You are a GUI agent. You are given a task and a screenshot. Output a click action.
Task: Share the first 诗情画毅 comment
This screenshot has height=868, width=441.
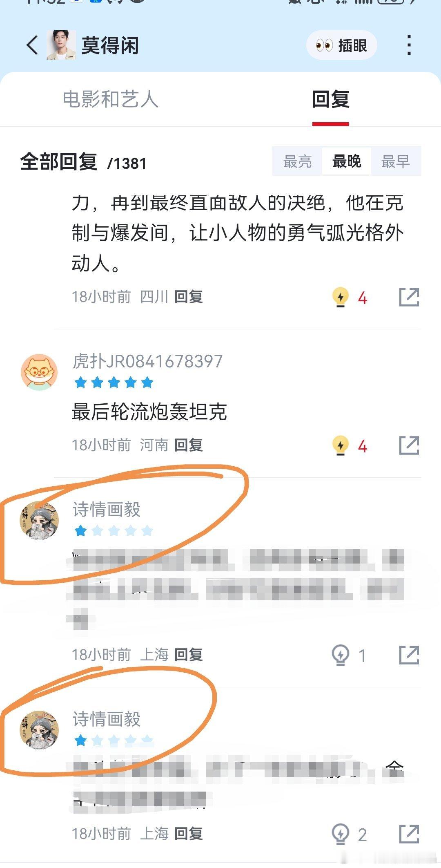(x=409, y=655)
